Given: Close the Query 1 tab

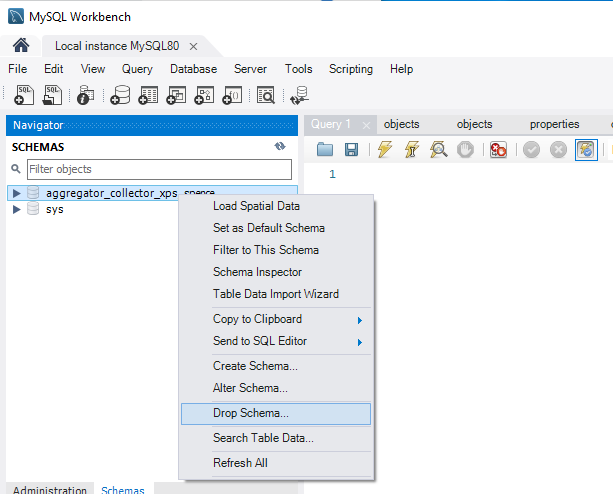Looking at the screenshot, I should point(367,125).
